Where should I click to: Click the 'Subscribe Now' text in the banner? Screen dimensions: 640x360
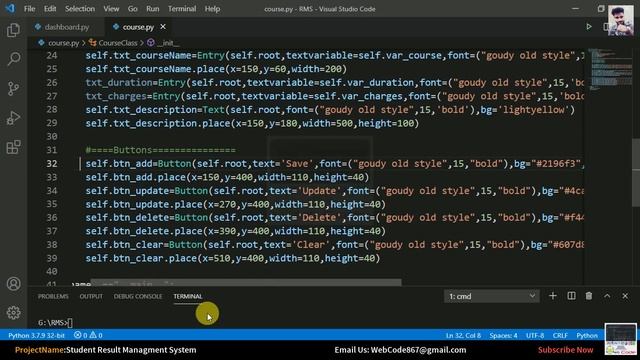point(565,350)
